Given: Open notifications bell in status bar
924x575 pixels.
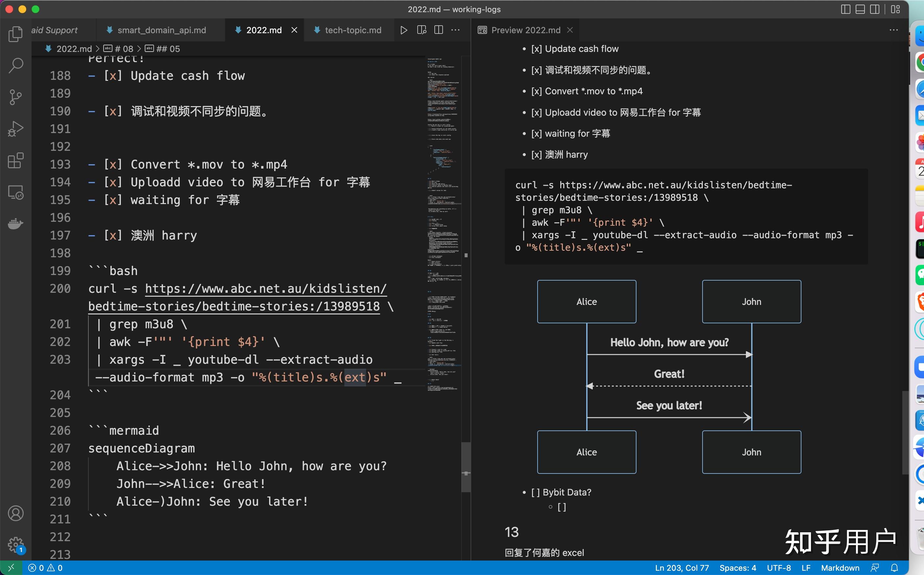Looking at the screenshot, I should coord(895,568).
